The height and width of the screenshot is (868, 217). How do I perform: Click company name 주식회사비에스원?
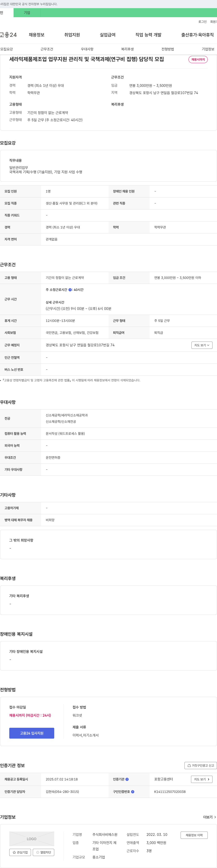pyautogui.click(x=105, y=835)
